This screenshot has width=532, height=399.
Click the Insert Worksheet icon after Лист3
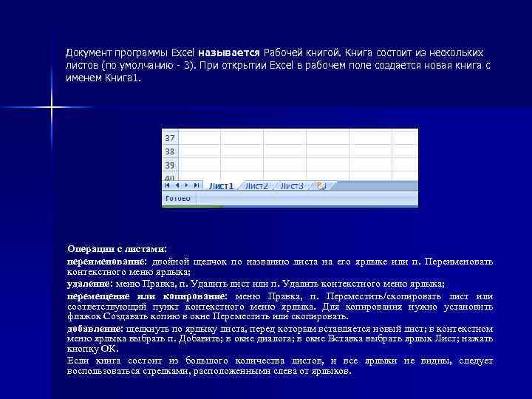pos(321,185)
